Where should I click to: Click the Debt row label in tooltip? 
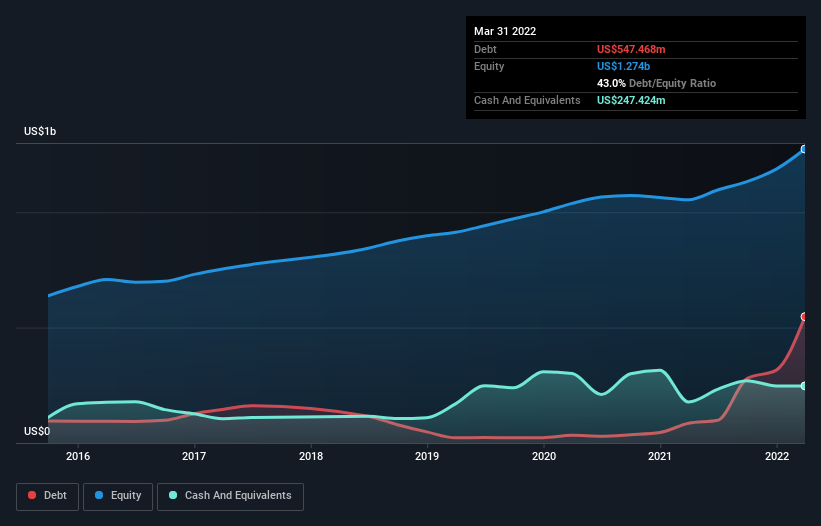pos(485,49)
